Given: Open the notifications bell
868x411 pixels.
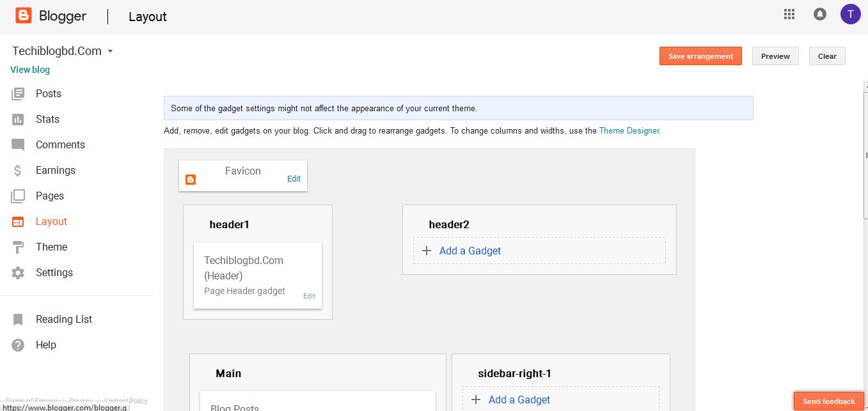Looking at the screenshot, I should tap(819, 14).
